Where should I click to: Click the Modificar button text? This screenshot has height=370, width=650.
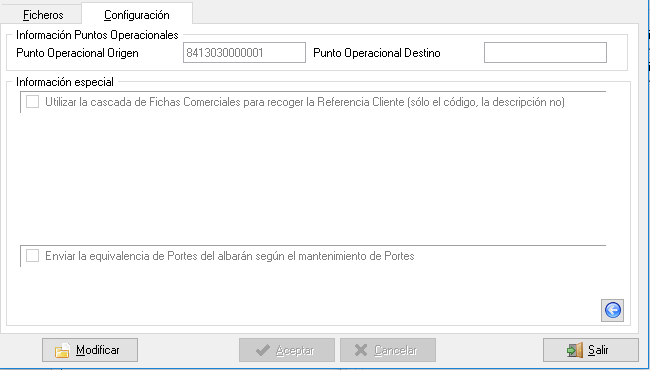[x=98, y=351]
